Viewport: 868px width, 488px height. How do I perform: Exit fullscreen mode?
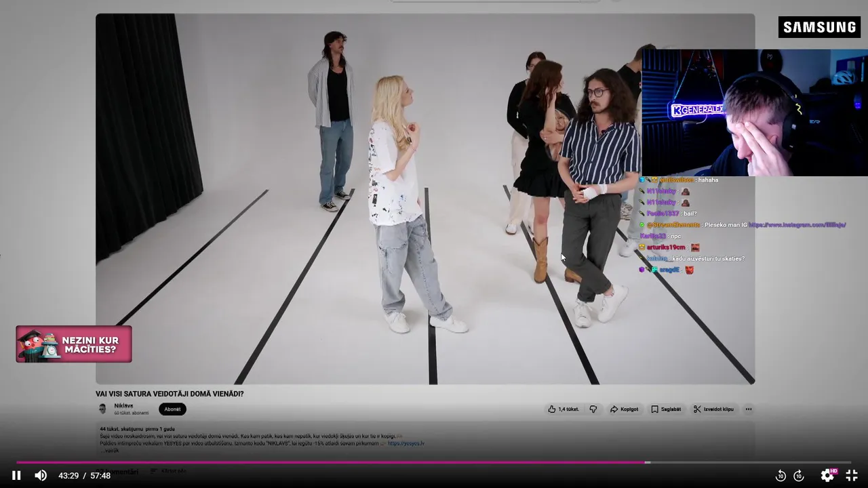click(852, 475)
